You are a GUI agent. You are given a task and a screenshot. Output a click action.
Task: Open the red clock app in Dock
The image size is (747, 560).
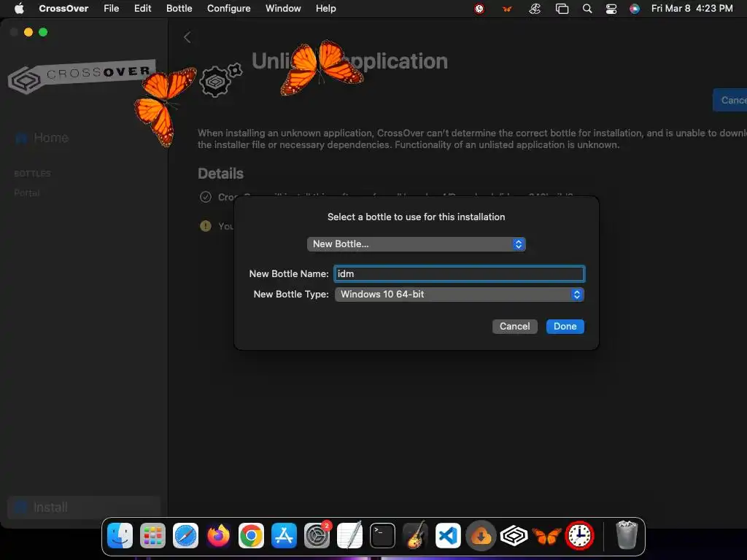(x=580, y=536)
